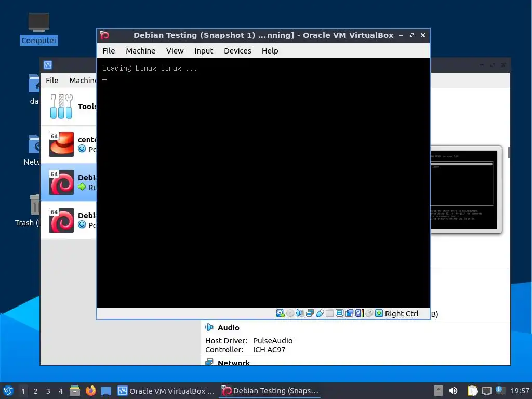
Task: Launch Firefox from the panel
Action: click(x=90, y=391)
